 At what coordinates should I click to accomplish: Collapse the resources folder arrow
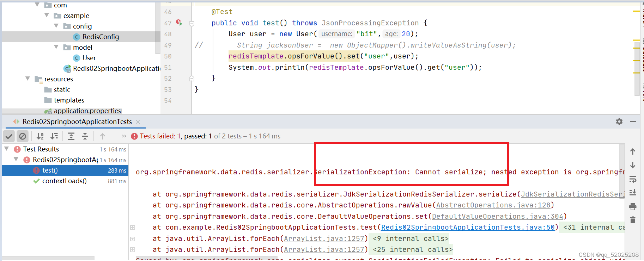(x=28, y=79)
